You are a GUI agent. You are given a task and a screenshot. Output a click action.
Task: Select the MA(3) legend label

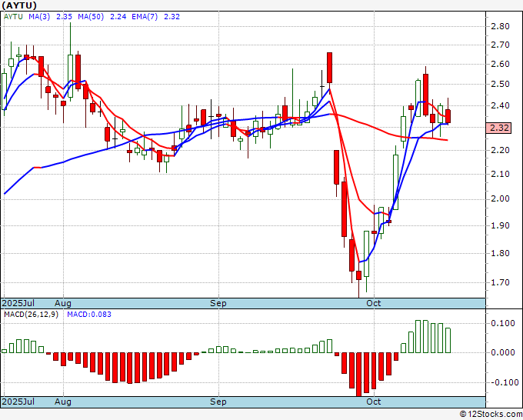[x=39, y=16]
